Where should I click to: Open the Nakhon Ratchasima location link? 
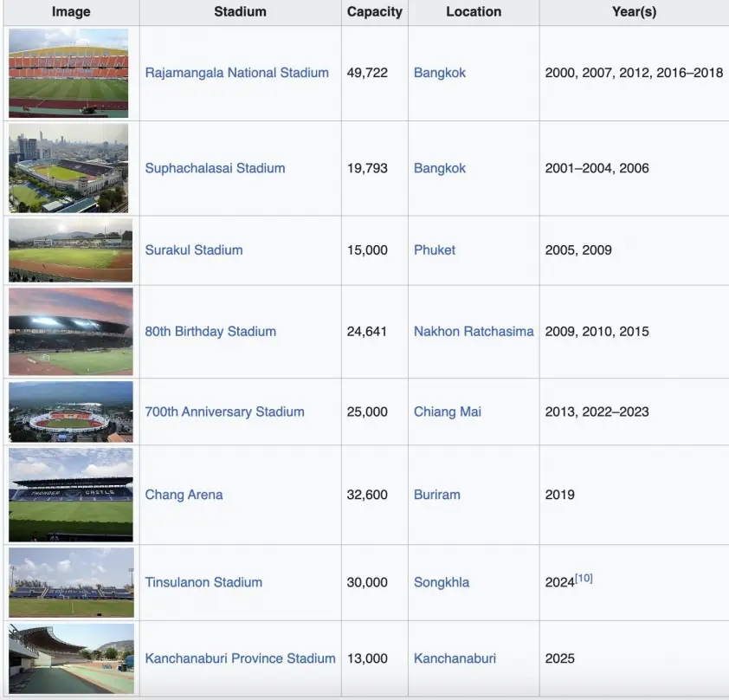474,331
